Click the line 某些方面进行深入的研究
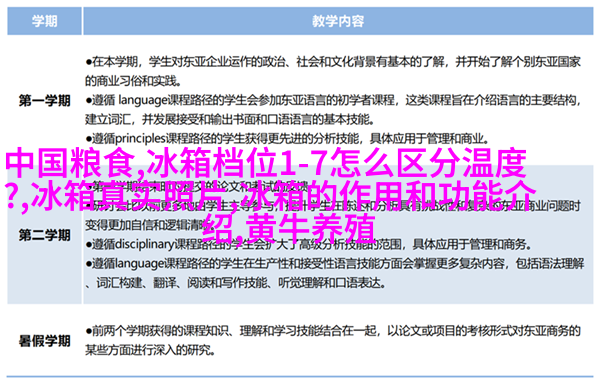The width and height of the screenshot is (600, 384). [150, 350]
